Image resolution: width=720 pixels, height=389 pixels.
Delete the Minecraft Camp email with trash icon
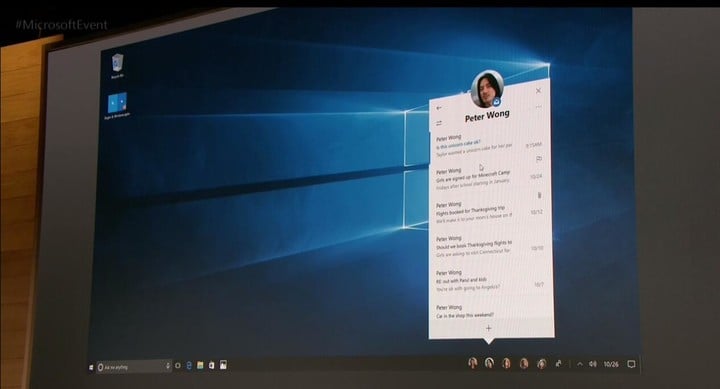click(540, 195)
